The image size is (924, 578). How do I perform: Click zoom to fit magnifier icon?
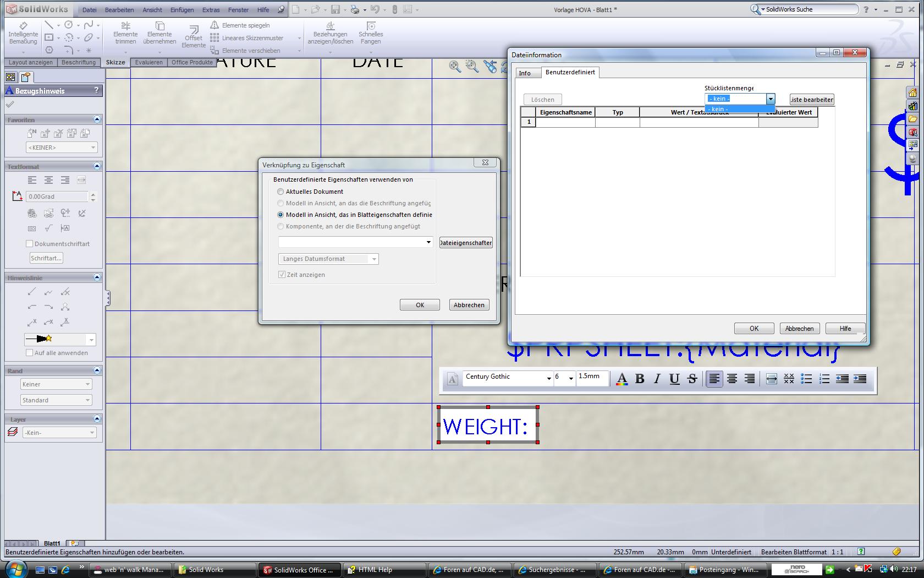pyautogui.click(x=455, y=66)
